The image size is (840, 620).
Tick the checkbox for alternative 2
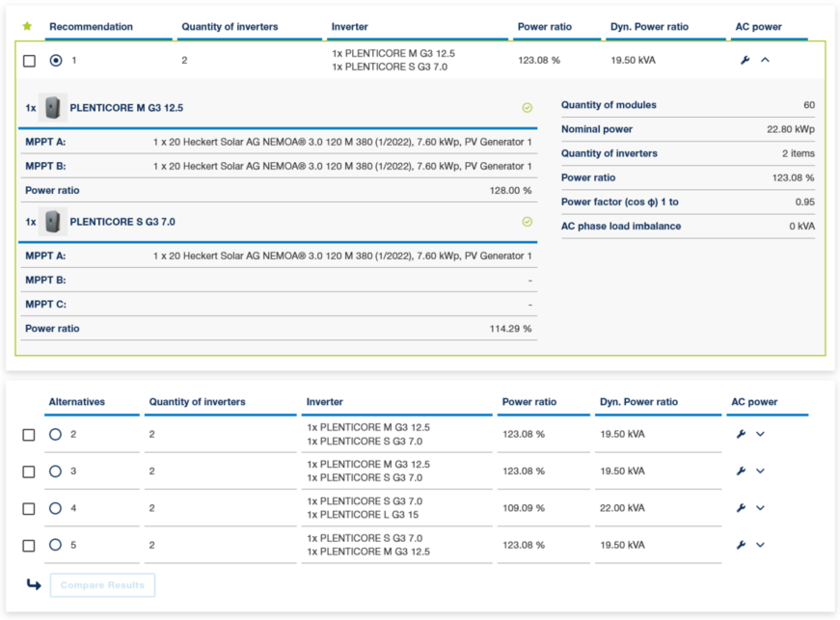29,435
